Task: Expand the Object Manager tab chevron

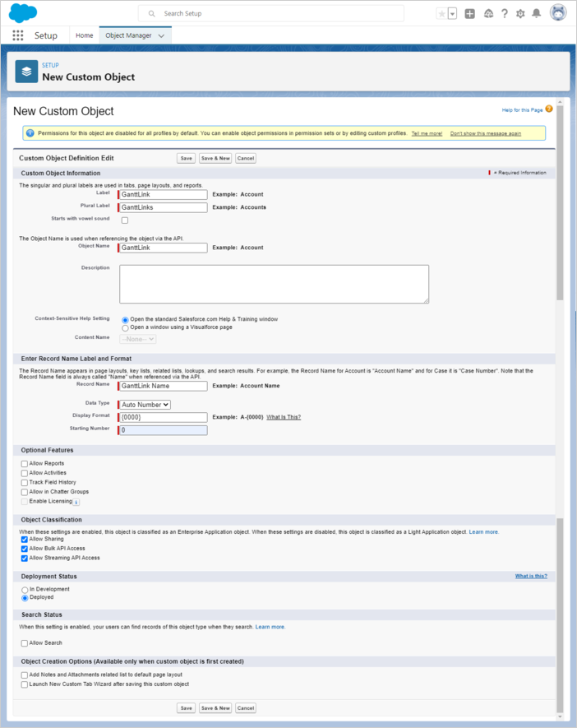Action: [161, 36]
